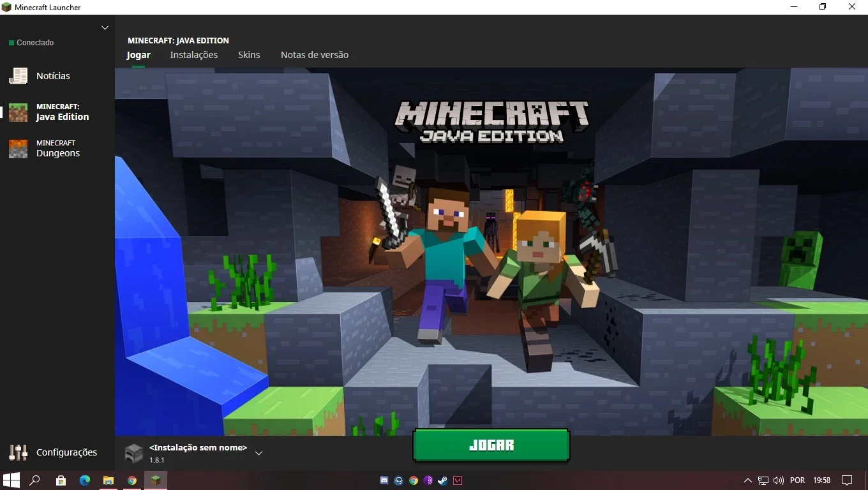This screenshot has height=490, width=868.
Task: Open Microsoft Edge from the taskbar
Action: [x=85, y=480]
